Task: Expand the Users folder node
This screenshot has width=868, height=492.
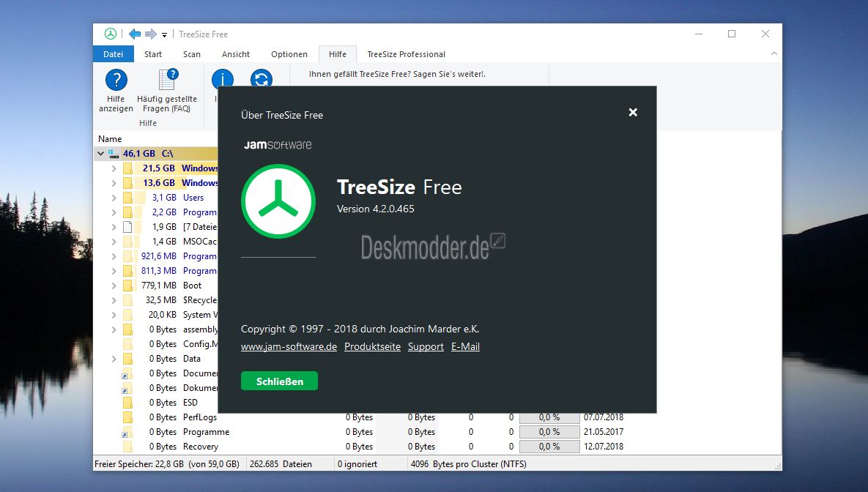Action: tap(114, 198)
